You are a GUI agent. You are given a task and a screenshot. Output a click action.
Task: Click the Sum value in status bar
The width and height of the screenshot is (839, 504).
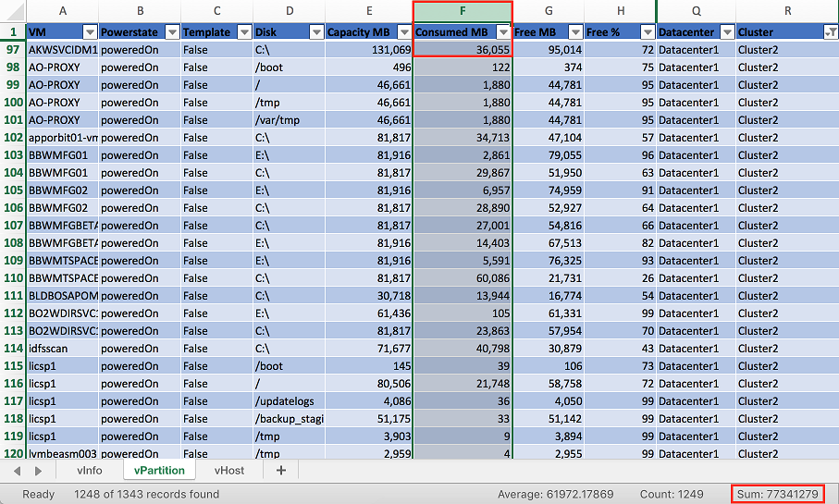777,494
